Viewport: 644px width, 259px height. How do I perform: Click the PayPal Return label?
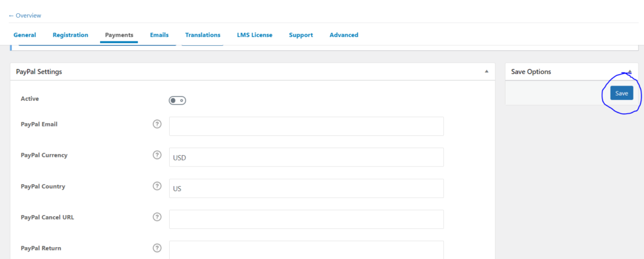click(x=41, y=248)
